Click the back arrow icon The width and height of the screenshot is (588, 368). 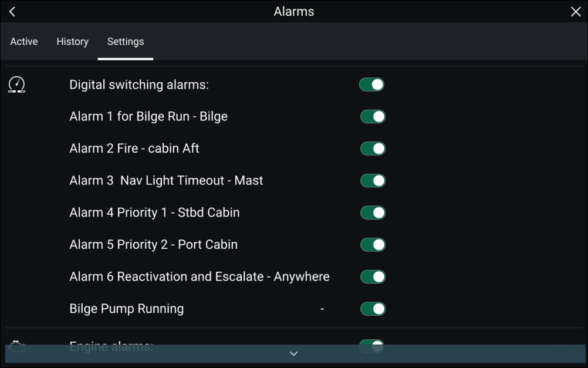click(12, 12)
